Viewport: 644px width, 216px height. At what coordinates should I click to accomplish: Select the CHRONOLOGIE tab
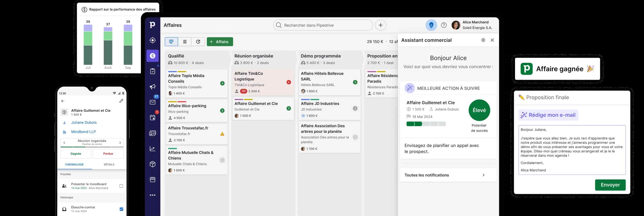tap(74, 165)
